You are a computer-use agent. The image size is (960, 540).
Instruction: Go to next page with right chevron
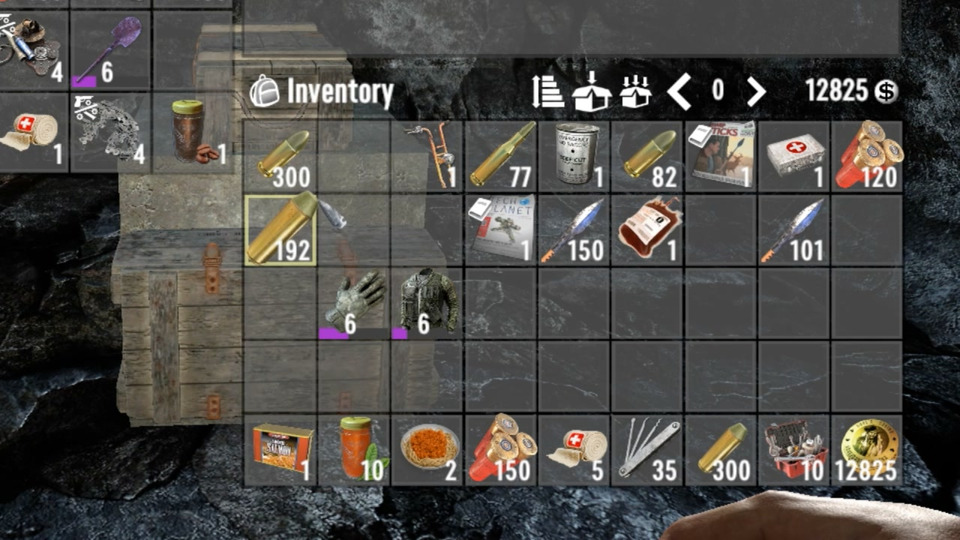[x=756, y=91]
